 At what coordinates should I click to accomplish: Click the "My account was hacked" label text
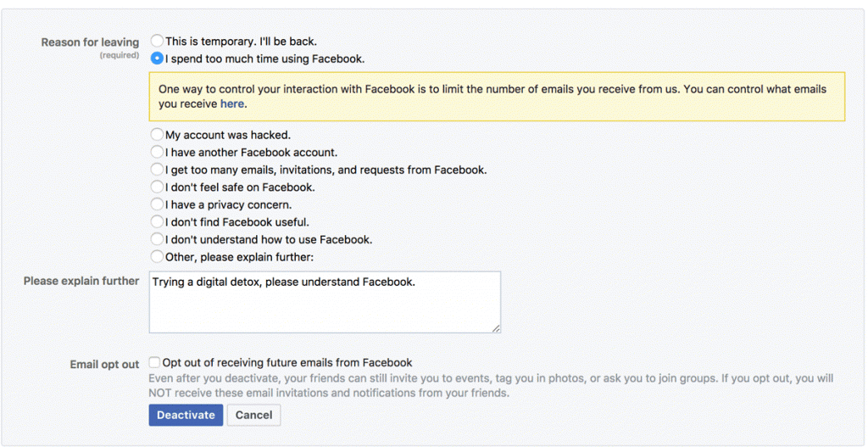click(228, 135)
